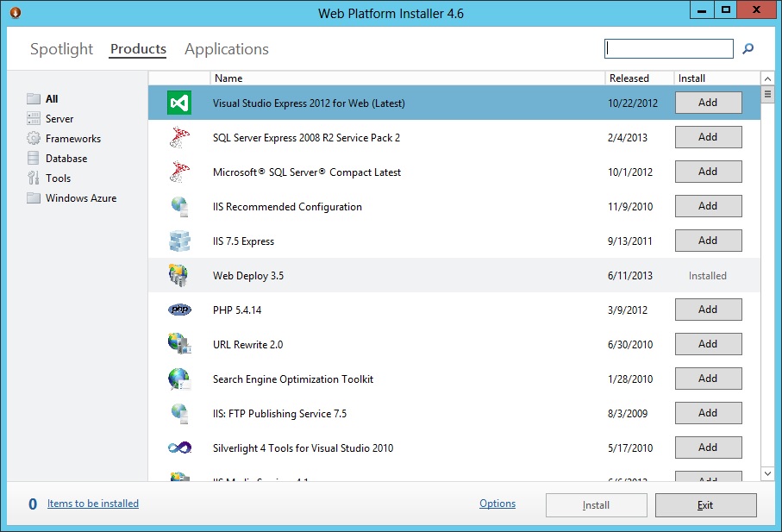Click the Web Deploy 3.5 icon
Screen dimensions: 782x532
tap(178, 275)
